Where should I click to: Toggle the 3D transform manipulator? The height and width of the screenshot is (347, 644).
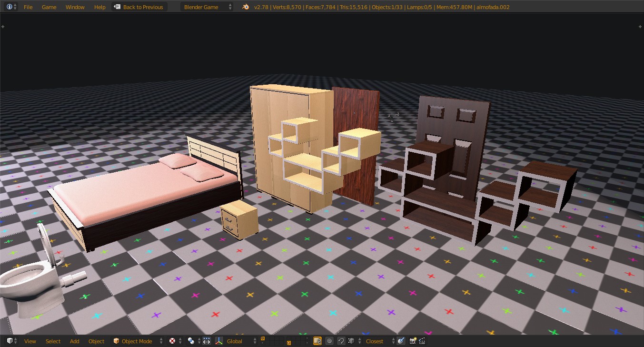219,341
